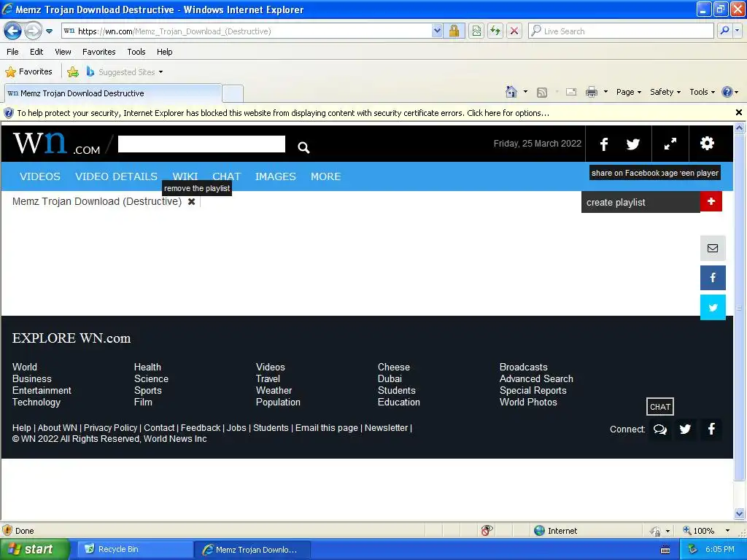Image resolution: width=747 pixels, height=560 pixels.
Task: Click the Add to Favorites Bar icon
Action: point(73,72)
